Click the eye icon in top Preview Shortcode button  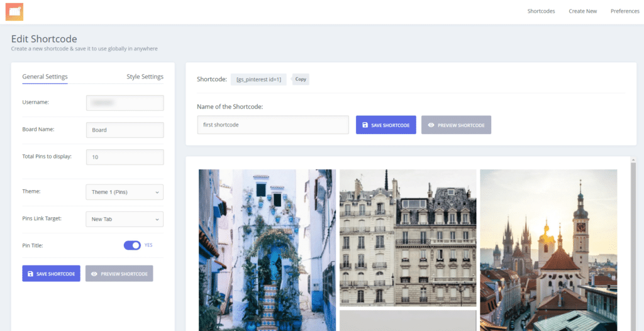tap(431, 125)
